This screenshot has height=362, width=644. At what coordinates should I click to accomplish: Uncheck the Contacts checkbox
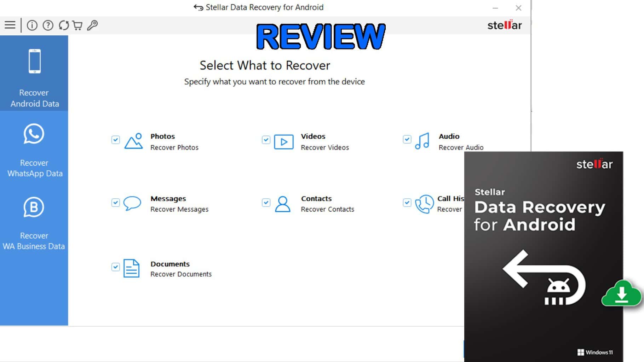point(266,203)
